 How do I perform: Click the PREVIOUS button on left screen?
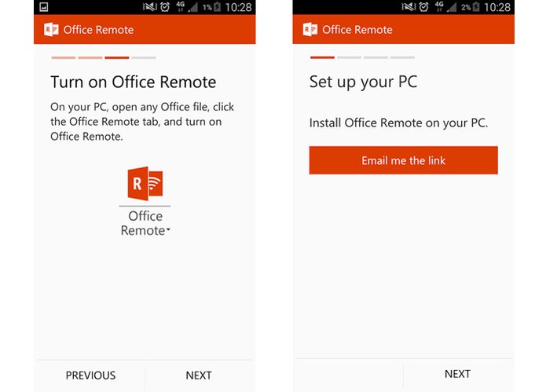(90, 376)
